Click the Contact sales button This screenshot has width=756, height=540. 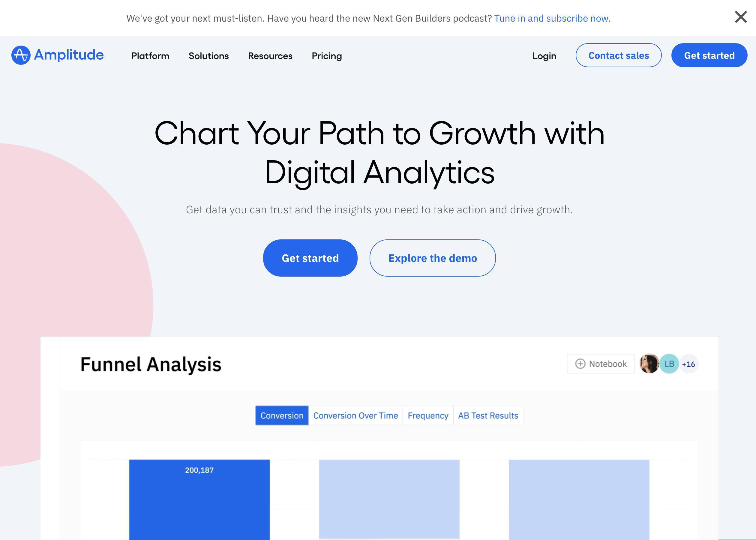coord(618,55)
